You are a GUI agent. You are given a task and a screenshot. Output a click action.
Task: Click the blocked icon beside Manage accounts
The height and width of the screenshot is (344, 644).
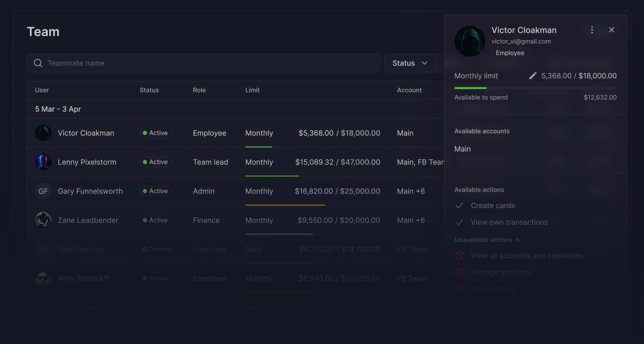pyautogui.click(x=459, y=272)
